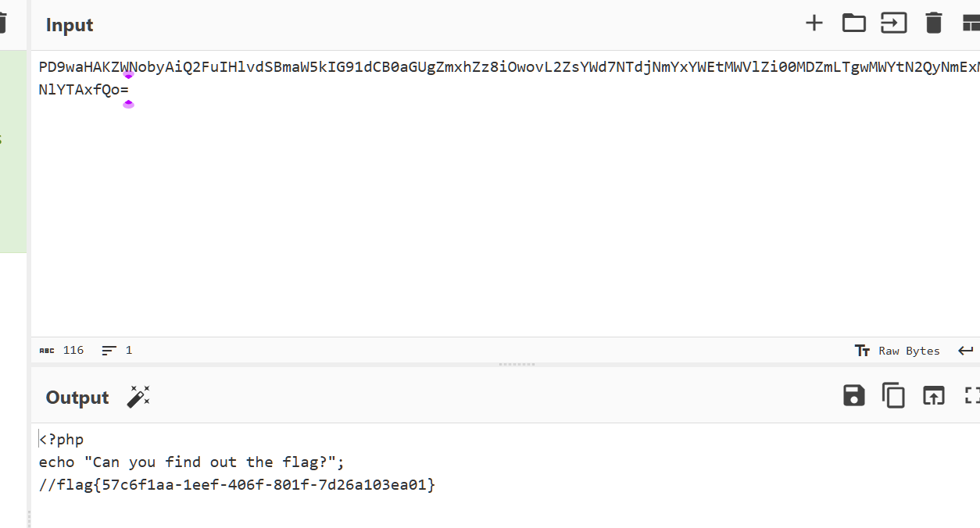Copy raw output to clipboard
This screenshot has width=980, height=528.
click(893, 396)
